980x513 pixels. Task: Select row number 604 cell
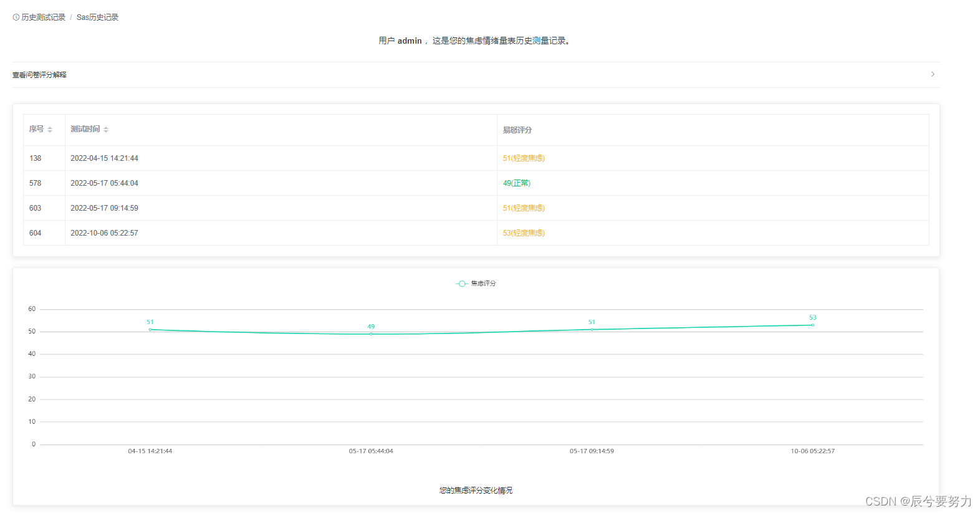(x=35, y=233)
